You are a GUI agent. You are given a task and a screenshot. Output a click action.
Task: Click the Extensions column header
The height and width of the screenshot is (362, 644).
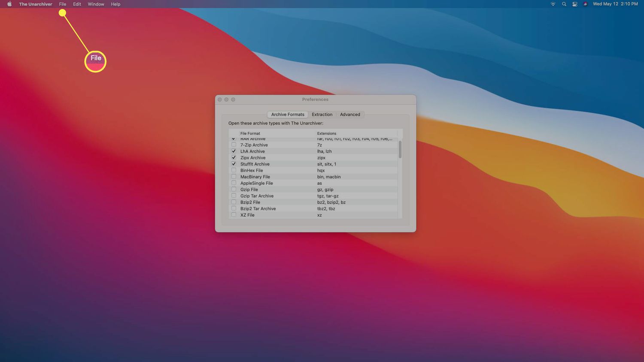click(327, 133)
